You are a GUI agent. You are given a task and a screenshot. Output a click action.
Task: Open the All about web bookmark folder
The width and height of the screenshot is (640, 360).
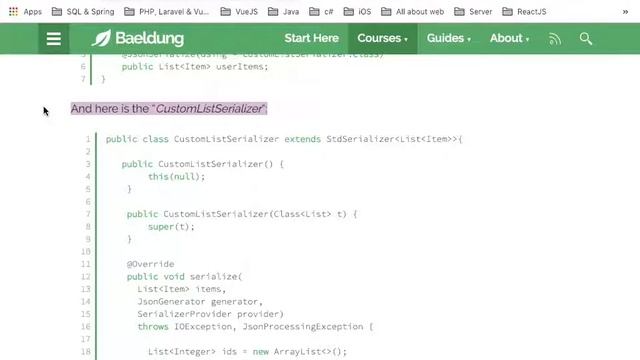tap(413, 12)
